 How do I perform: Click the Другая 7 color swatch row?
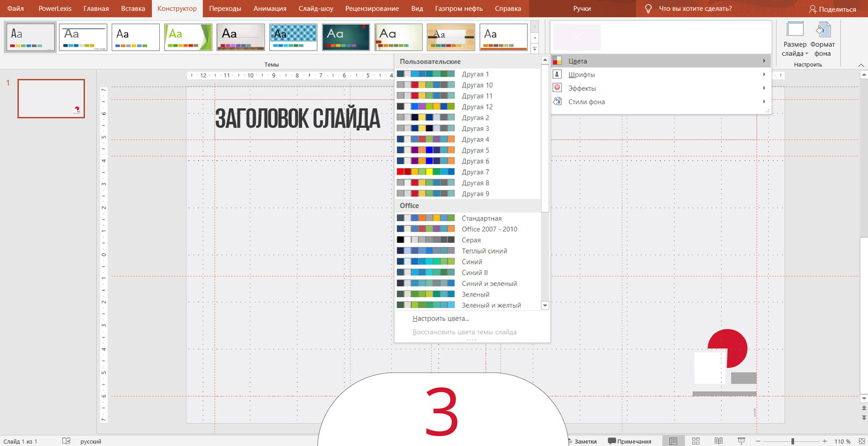468,172
